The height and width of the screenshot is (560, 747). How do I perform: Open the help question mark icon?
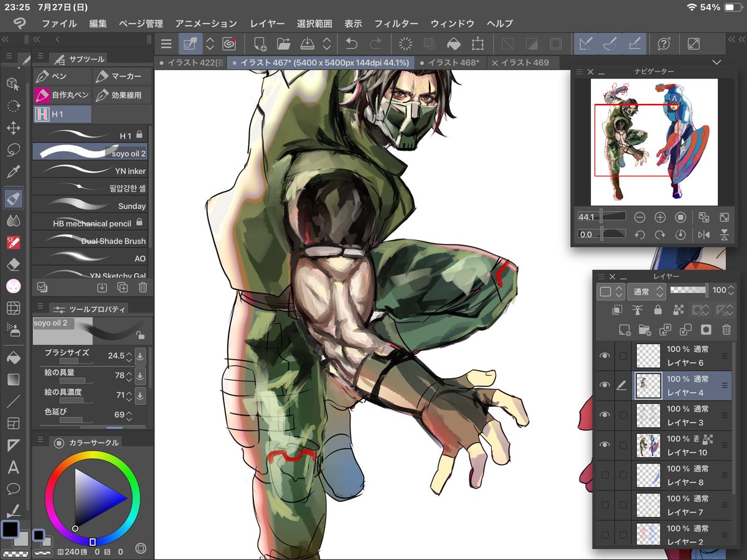[x=664, y=44]
